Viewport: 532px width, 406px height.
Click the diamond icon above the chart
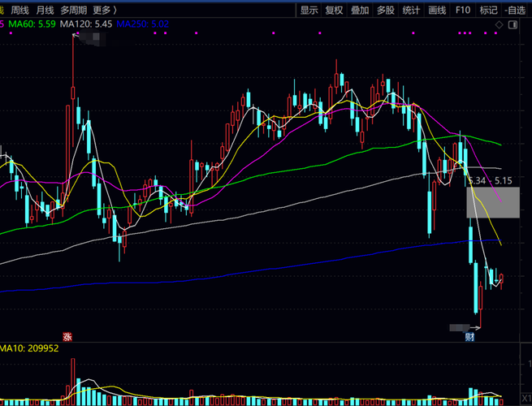(x=499, y=24)
